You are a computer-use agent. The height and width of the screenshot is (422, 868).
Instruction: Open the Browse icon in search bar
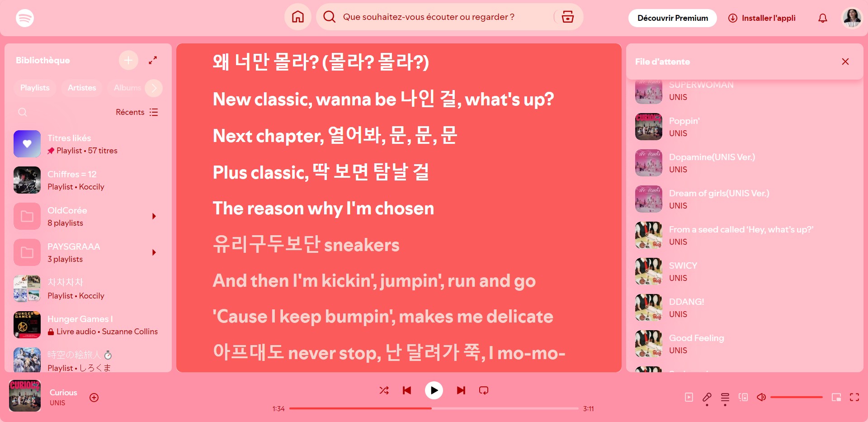coord(568,17)
